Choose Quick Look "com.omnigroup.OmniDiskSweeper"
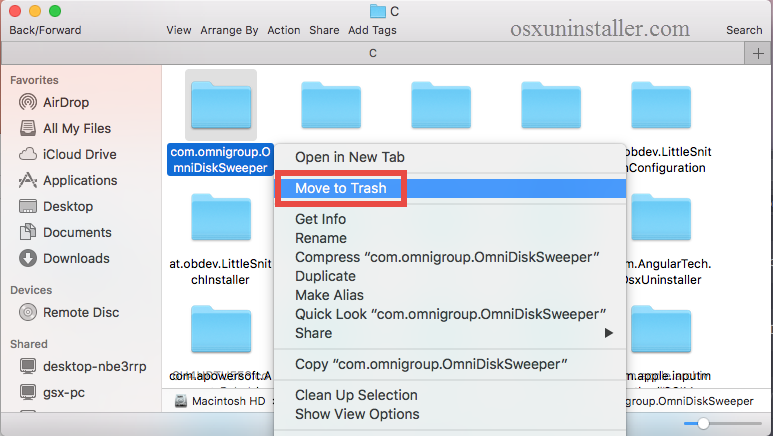This screenshot has width=773, height=436. click(450, 314)
